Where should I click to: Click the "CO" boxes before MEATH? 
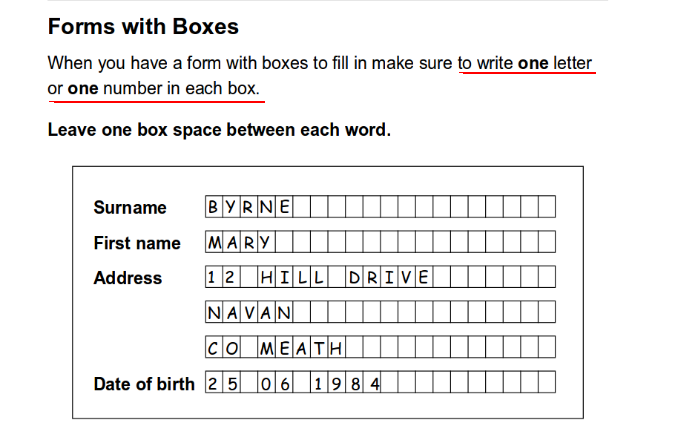(x=222, y=348)
